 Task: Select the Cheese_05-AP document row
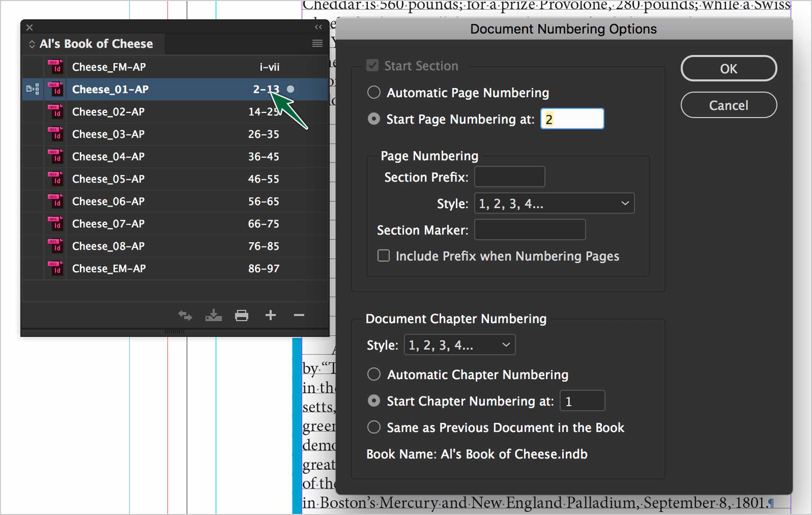pyautogui.click(x=175, y=178)
